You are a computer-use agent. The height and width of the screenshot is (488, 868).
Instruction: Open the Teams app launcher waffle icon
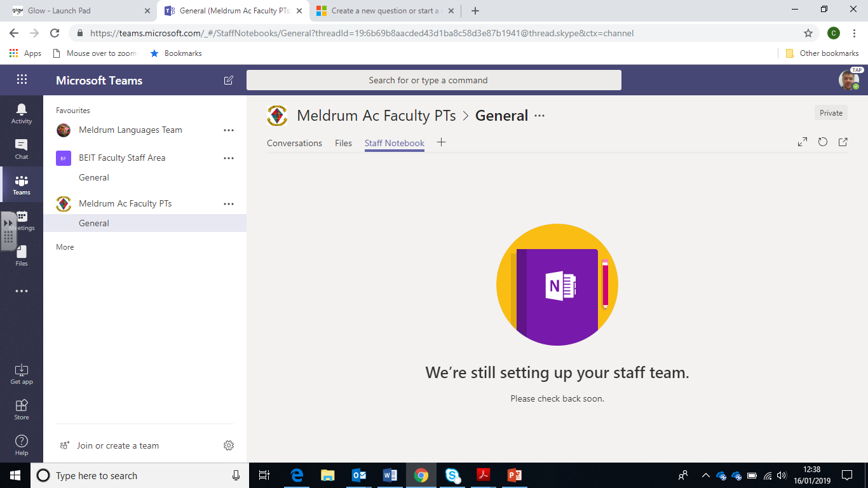(x=22, y=79)
